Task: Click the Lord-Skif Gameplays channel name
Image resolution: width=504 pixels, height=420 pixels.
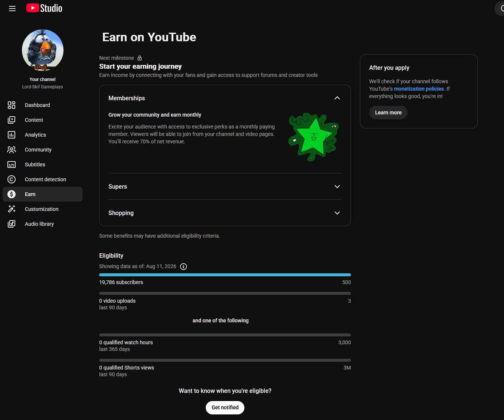Action: [42, 87]
